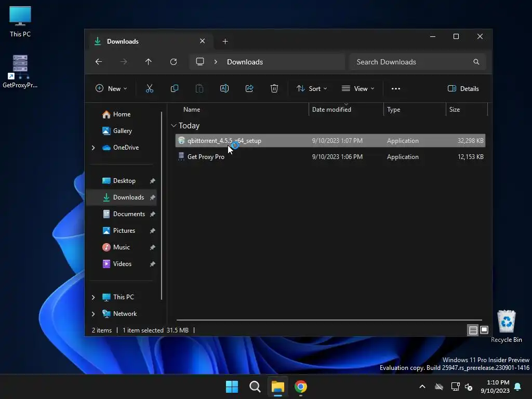This screenshot has height=399, width=532.
Task: Open the View dropdown
Action: tap(357, 88)
